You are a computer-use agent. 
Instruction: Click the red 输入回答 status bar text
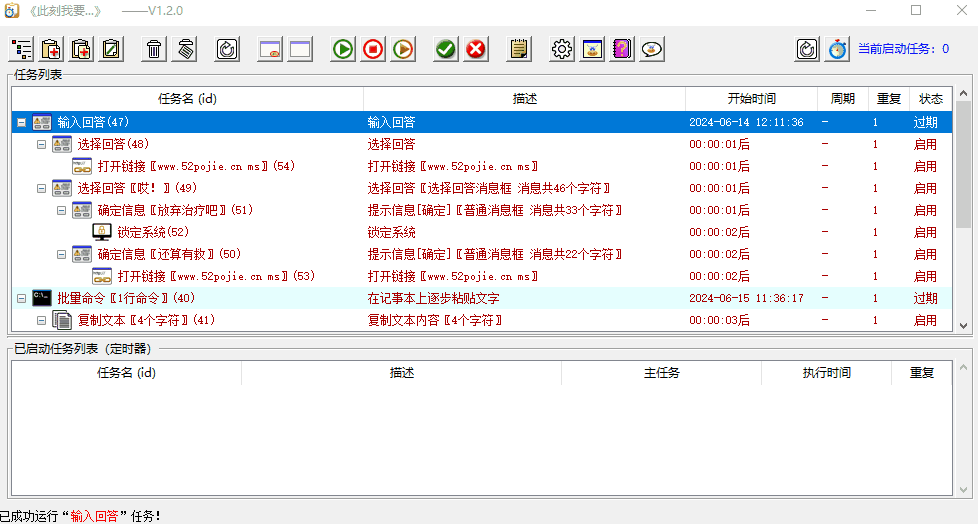(x=94, y=516)
